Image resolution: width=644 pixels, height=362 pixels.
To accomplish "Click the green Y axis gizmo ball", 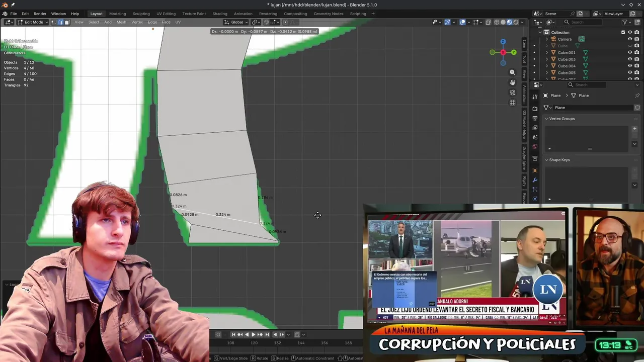I will 514,52.
